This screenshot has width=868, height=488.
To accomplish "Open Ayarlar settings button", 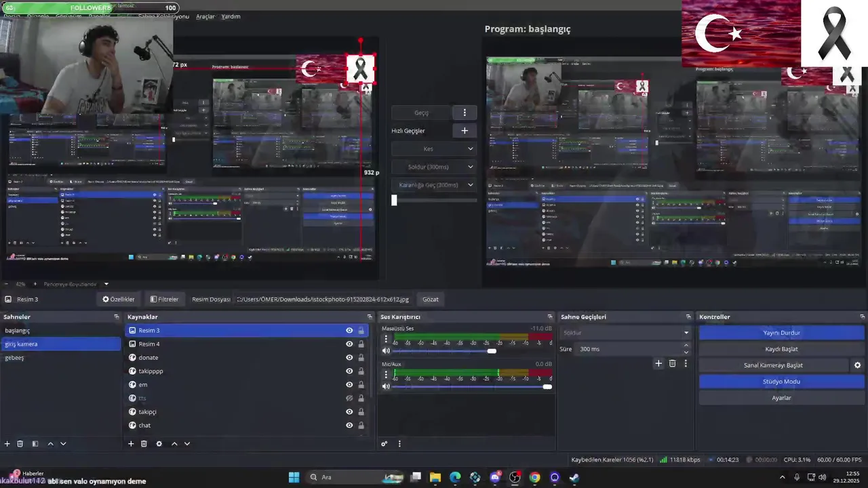I will coord(781,398).
